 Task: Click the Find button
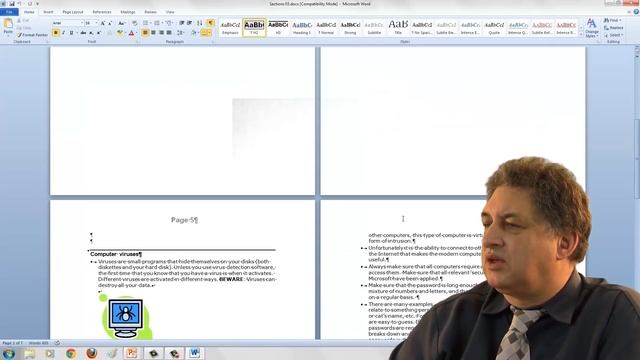tap(613, 20)
